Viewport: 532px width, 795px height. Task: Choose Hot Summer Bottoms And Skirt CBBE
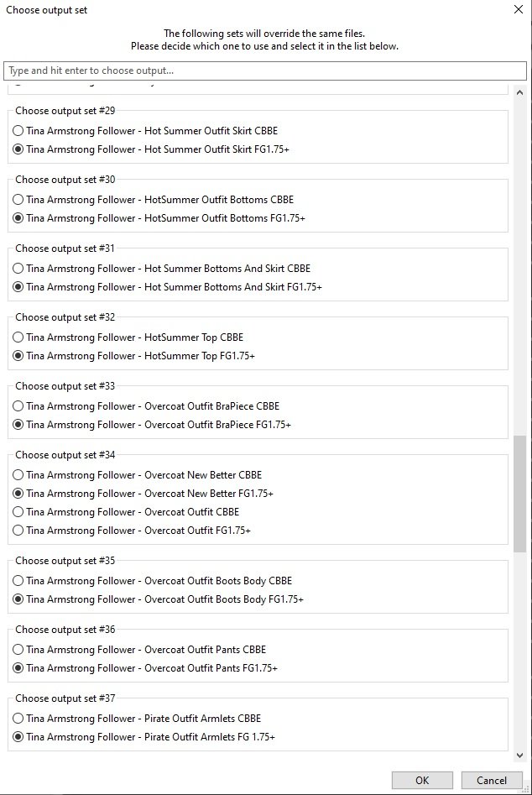coord(18,269)
